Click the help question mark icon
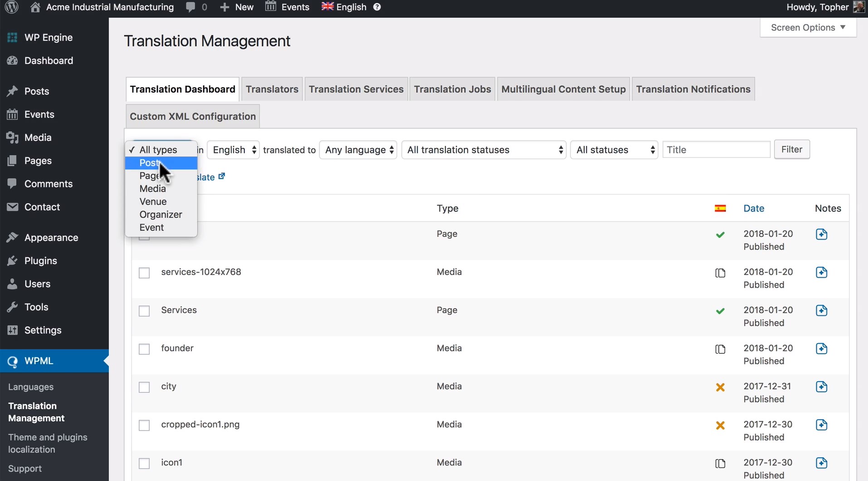Viewport: 868px width, 481px height. click(377, 7)
